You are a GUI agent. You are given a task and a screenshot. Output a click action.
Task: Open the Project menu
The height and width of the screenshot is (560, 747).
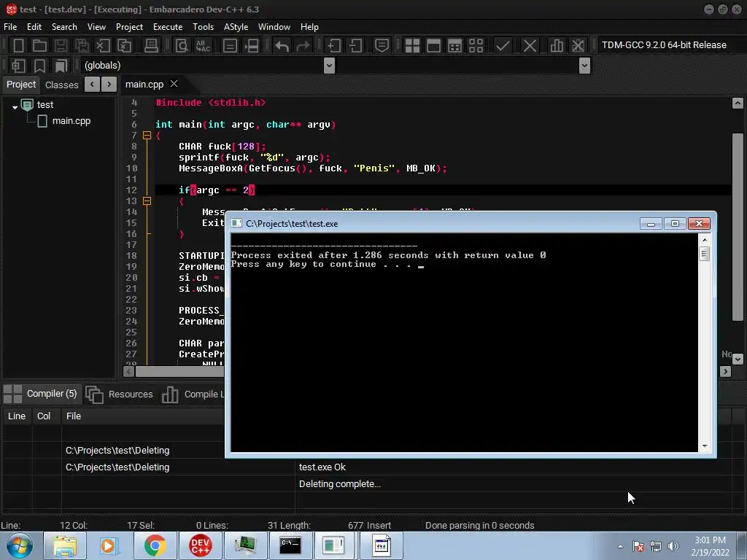pos(129,27)
